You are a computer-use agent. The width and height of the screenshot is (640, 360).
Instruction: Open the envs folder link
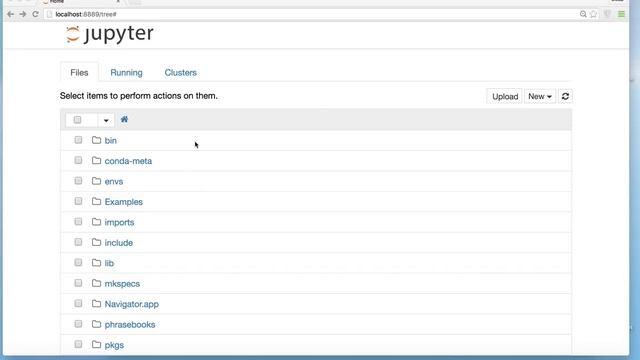pos(114,181)
